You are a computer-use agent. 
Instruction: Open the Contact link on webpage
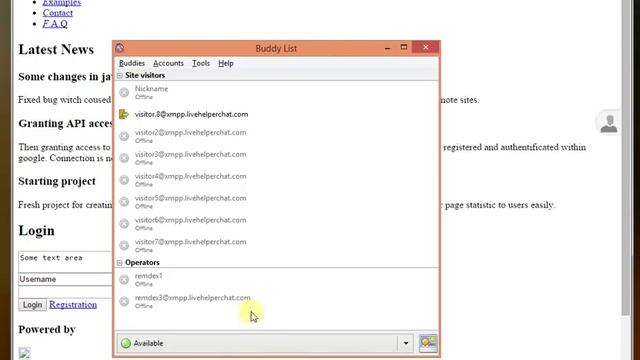pyautogui.click(x=58, y=13)
